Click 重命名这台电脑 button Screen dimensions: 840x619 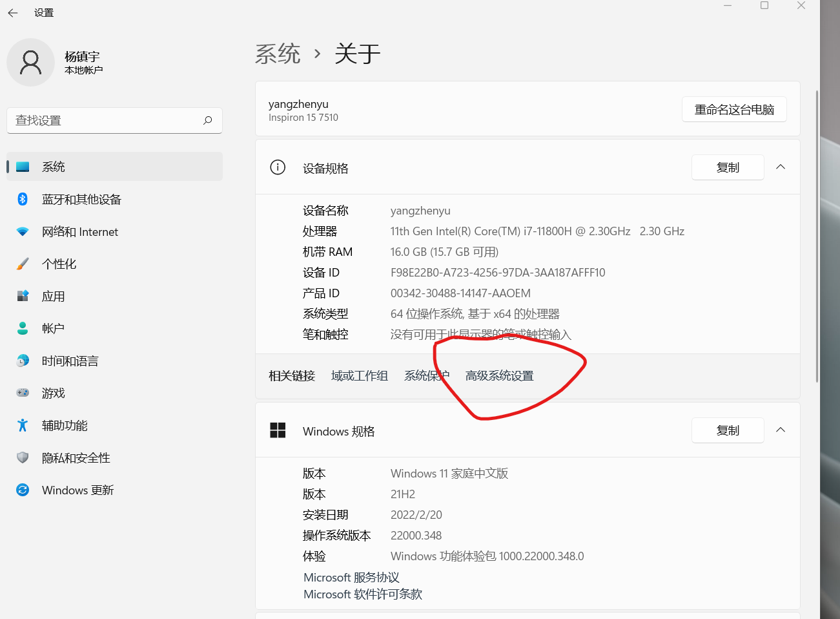pos(734,109)
